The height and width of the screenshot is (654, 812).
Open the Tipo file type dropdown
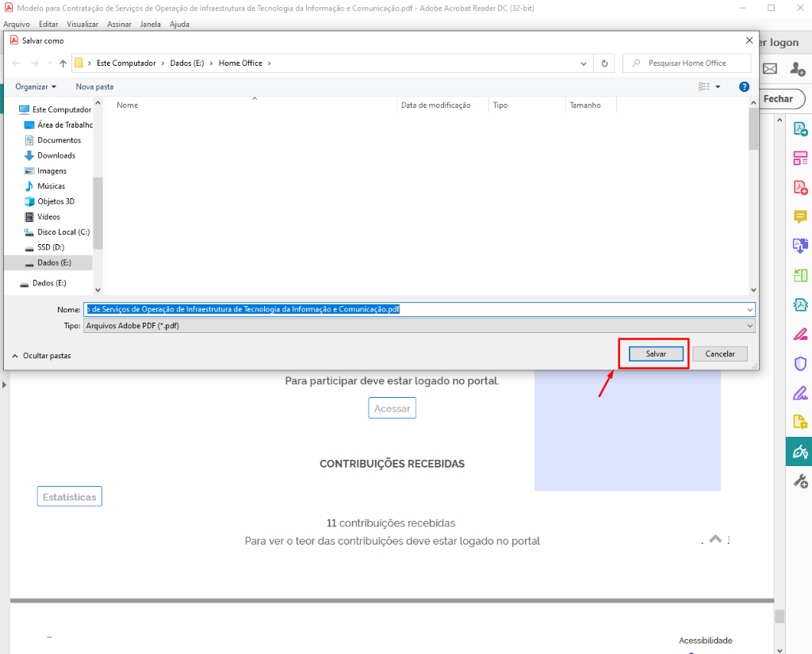419,326
